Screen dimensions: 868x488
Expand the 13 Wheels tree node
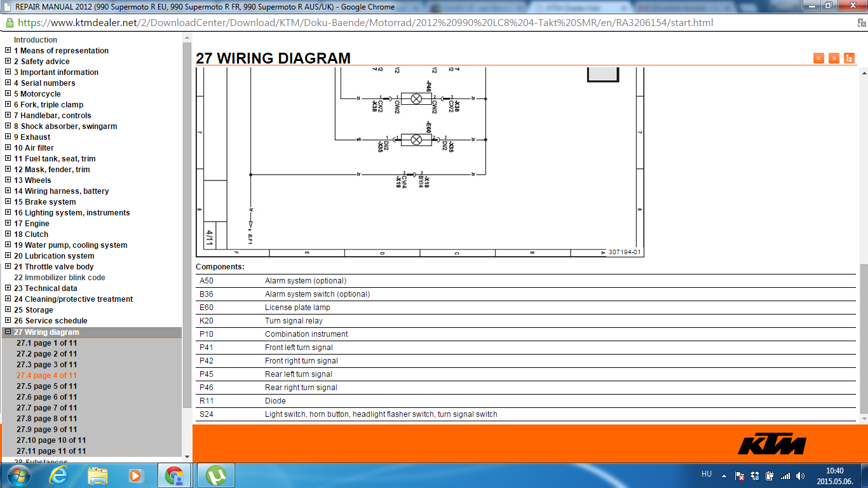[x=8, y=180]
